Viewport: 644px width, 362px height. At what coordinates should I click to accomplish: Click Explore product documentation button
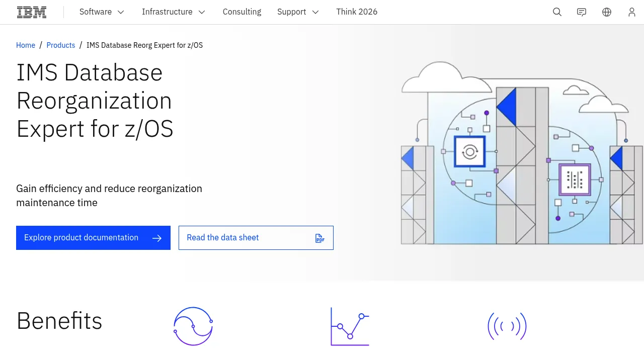tap(93, 238)
